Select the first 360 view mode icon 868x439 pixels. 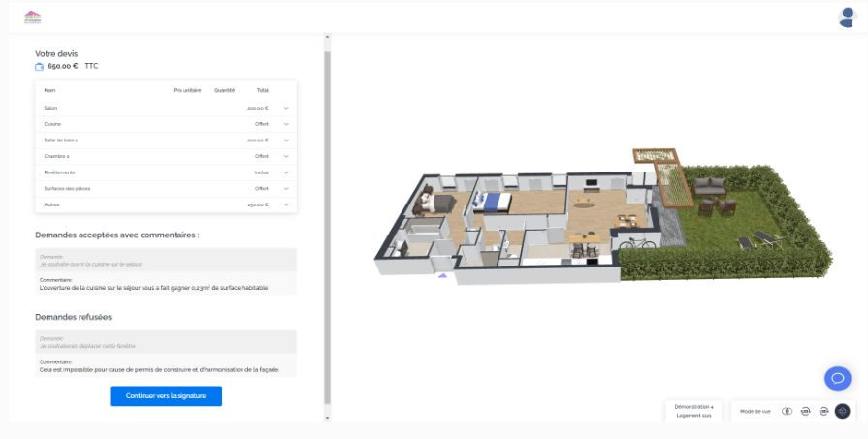pos(806,411)
